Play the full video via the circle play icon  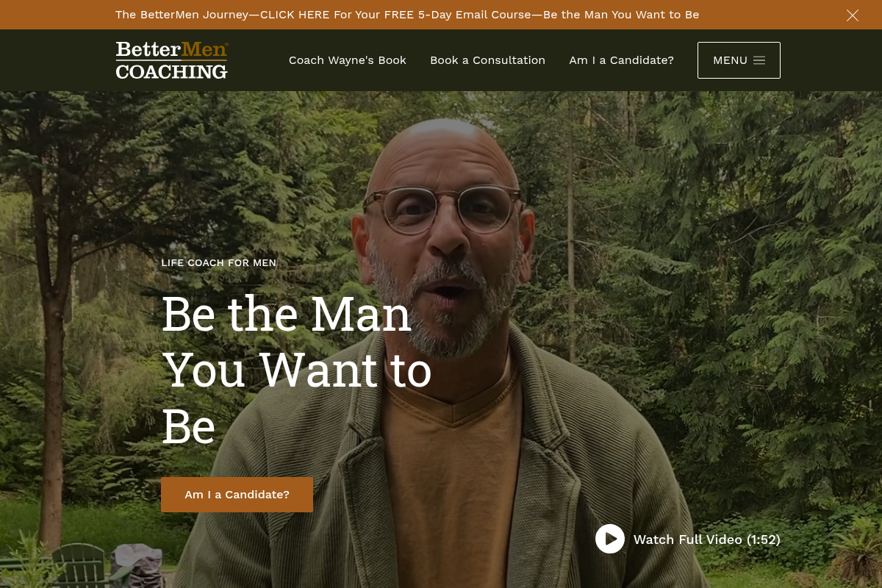pos(610,539)
